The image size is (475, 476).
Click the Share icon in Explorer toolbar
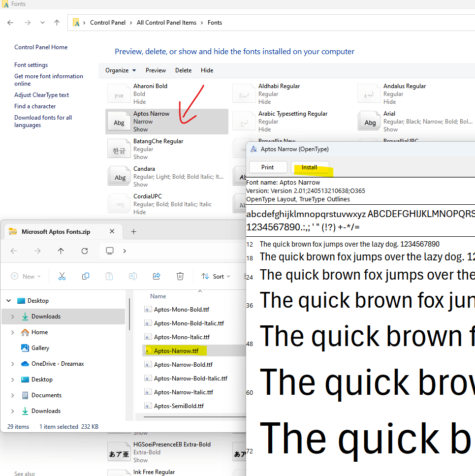tap(157, 276)
